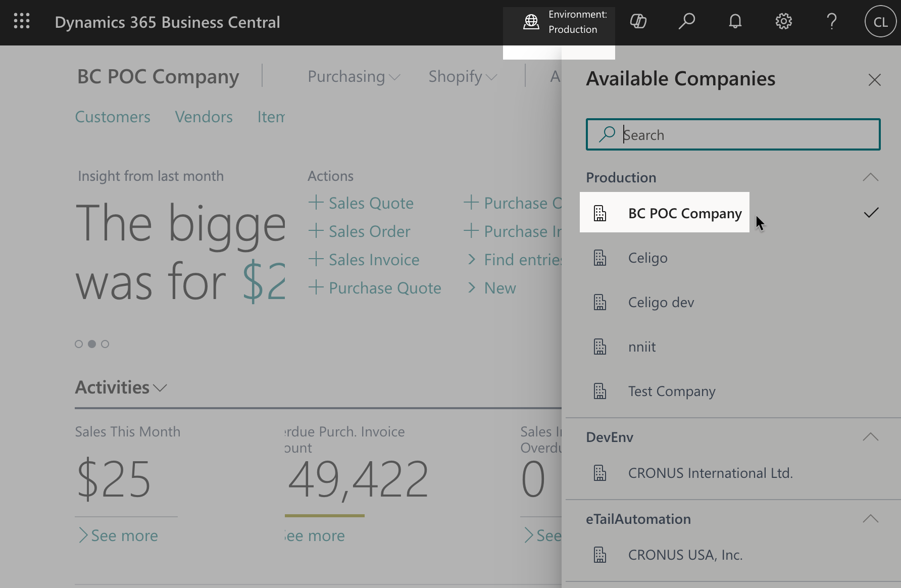
Task: Click the Activities heading
Action: click(x=112, y=387)
